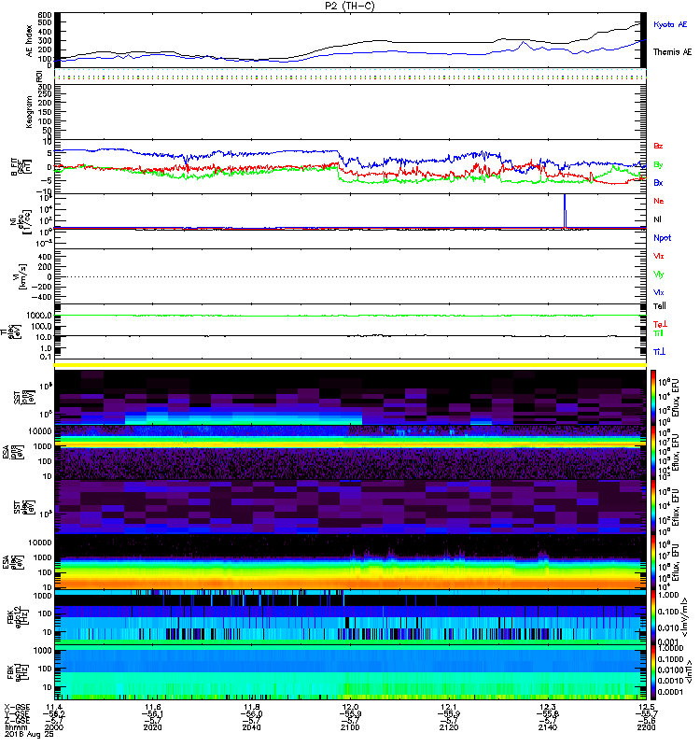Select the red Ne legend label
700x747 pixels.
659,201
